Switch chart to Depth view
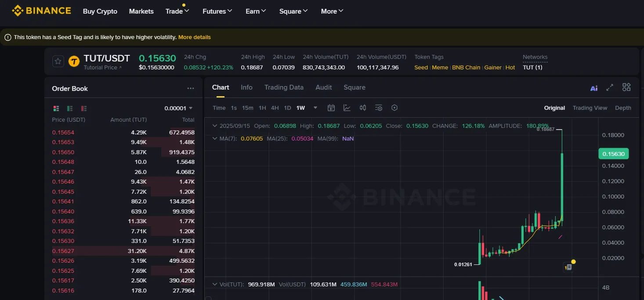The width and height of the screenshot is (644, 300). [x=623, y=108]
